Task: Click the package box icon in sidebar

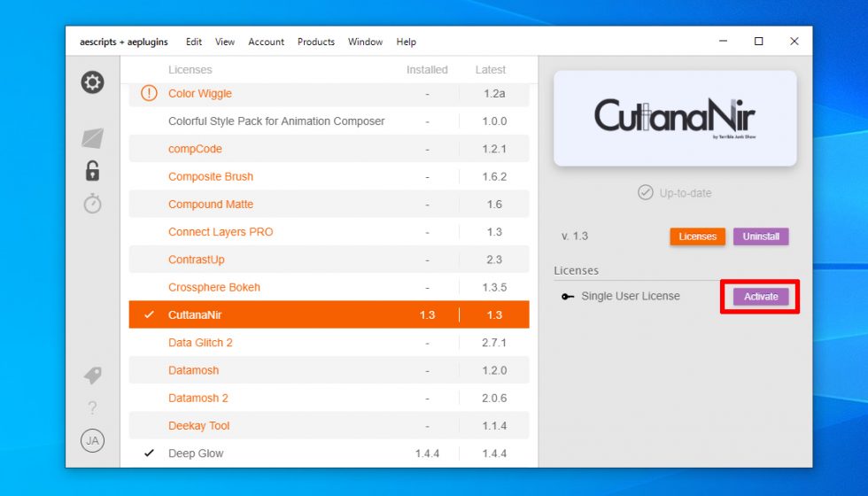Action: click(x=92, y=138)
